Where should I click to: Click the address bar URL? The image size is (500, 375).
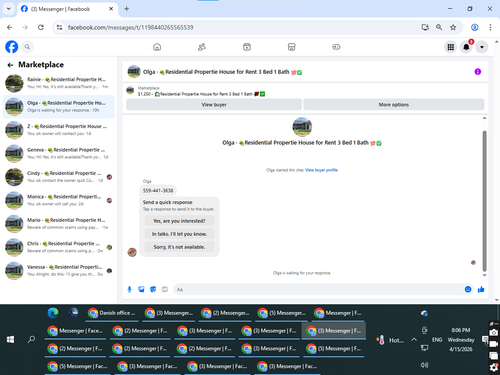tap(130, 27)
